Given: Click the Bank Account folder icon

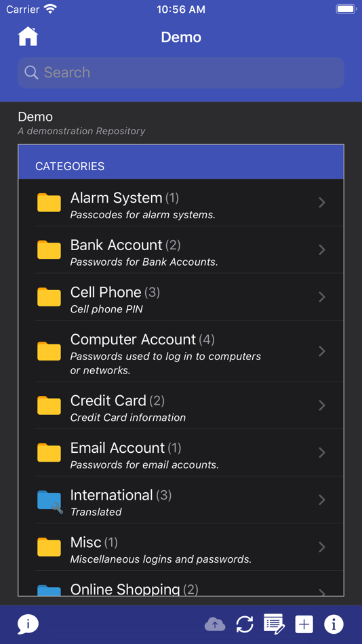Looking at the screenshot, I should click(x=49, y=249).
